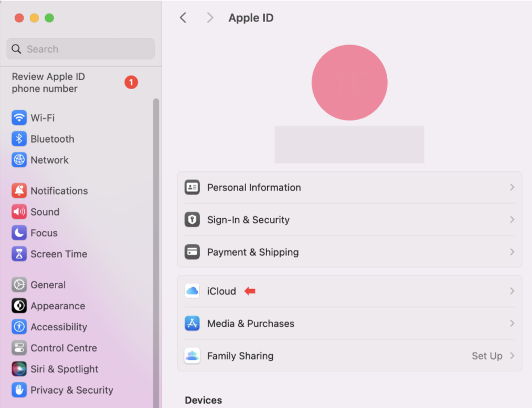Image resolution: width=532 pixels, height=408 pixels.
Task: Click the yellow minimize window button
Action: coord(34,18)
